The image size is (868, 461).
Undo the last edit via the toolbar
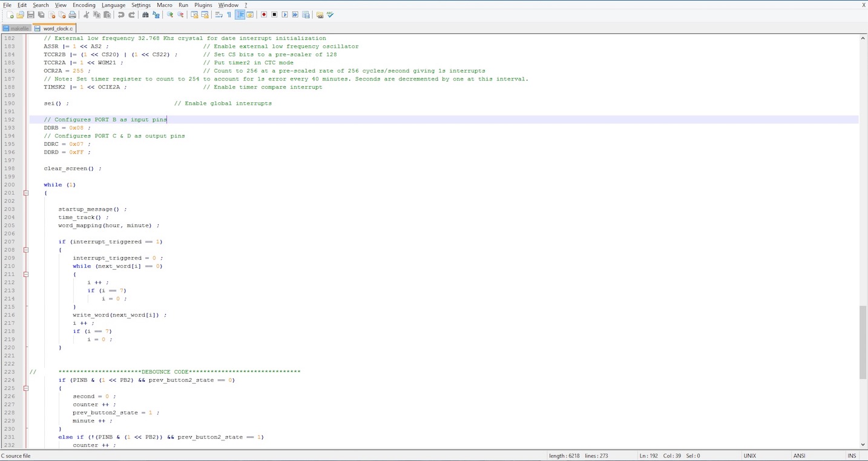[121, 15]
